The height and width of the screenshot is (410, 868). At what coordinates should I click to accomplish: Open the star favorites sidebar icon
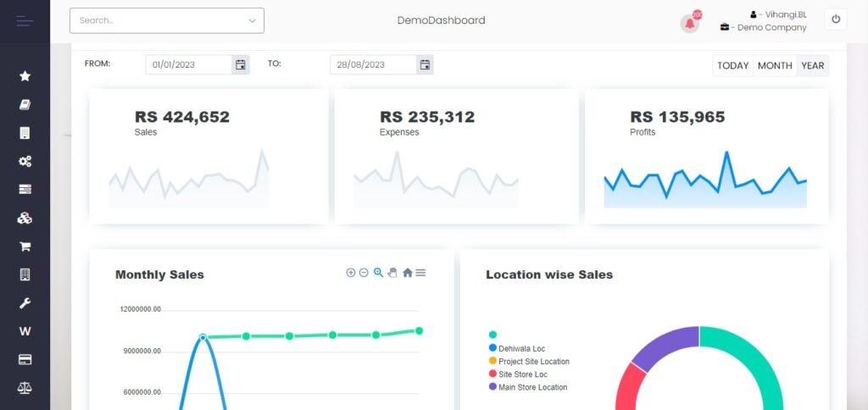coord(25,76)
